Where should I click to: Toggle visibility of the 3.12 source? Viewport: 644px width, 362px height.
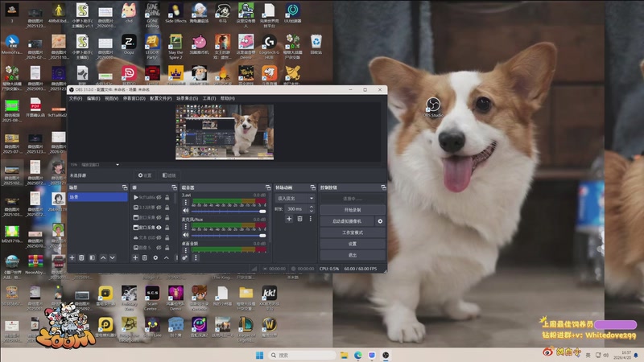[159, 208]
